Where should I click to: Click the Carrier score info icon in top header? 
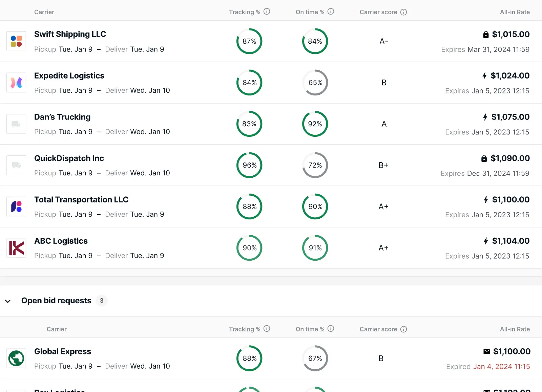click(x=403, y=12)
